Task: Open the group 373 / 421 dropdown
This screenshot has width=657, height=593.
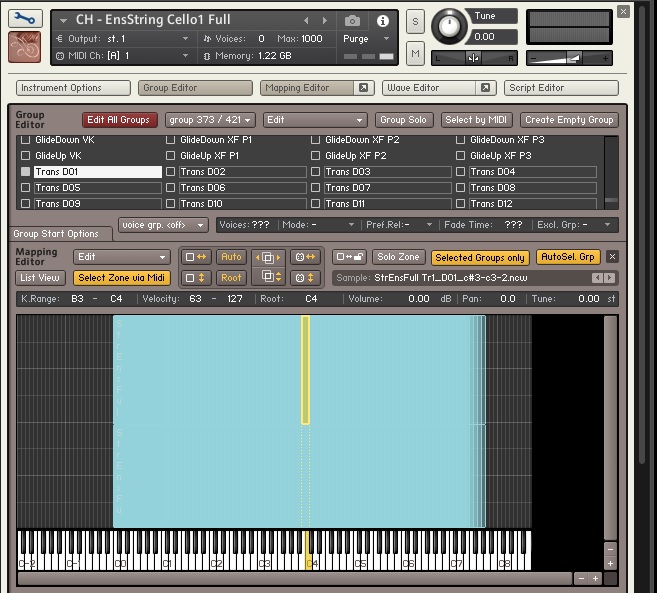Action: pos(210,120)
